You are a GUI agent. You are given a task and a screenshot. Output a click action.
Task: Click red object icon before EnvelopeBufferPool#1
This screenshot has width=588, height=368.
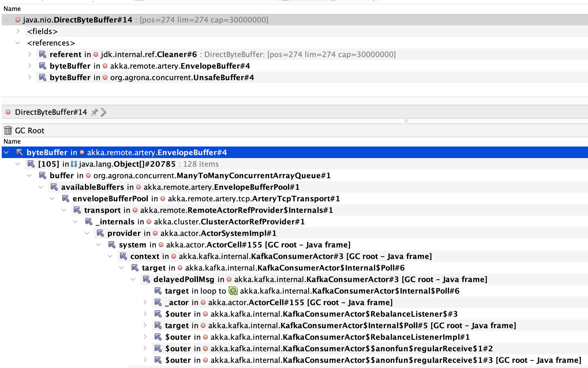point(138,187)
